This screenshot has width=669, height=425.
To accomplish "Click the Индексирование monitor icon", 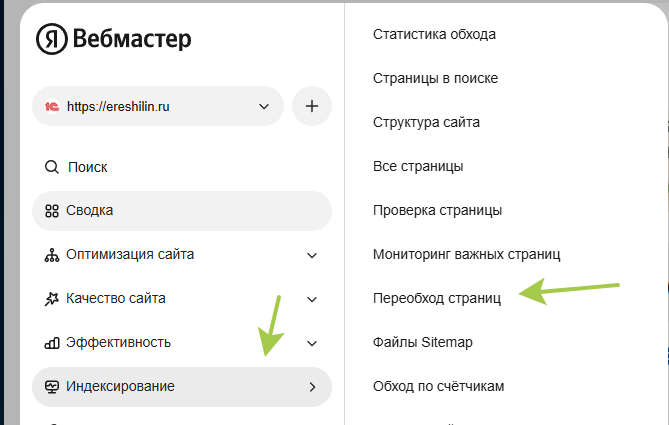I will [x=52, y=387].
